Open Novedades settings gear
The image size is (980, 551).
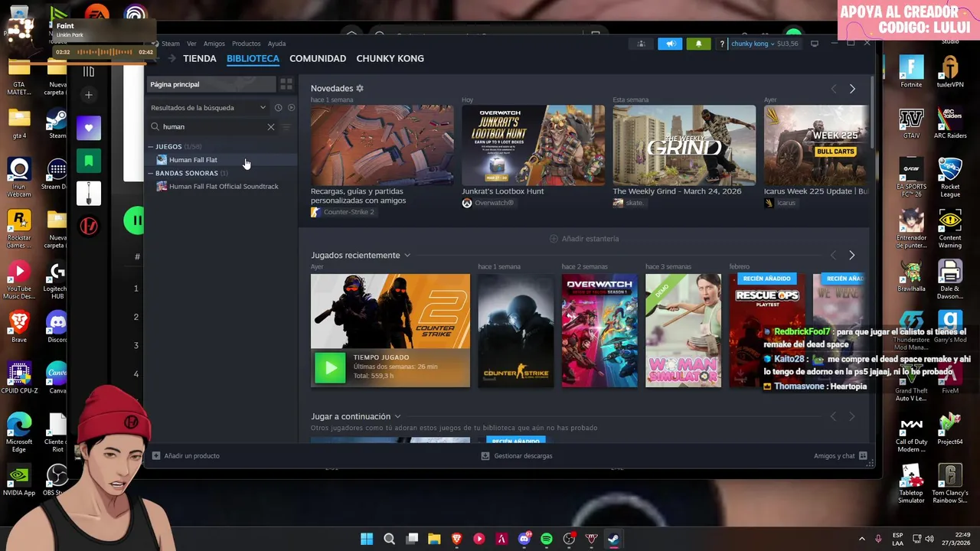[360, 89]
